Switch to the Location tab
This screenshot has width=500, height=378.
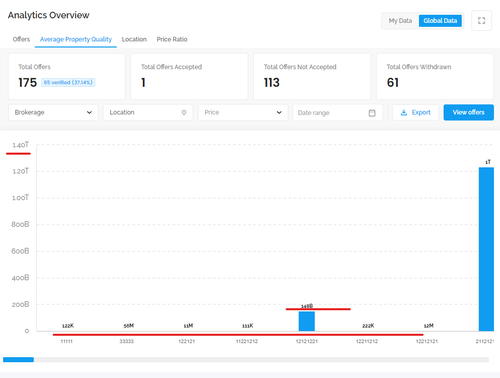(134, 39)
